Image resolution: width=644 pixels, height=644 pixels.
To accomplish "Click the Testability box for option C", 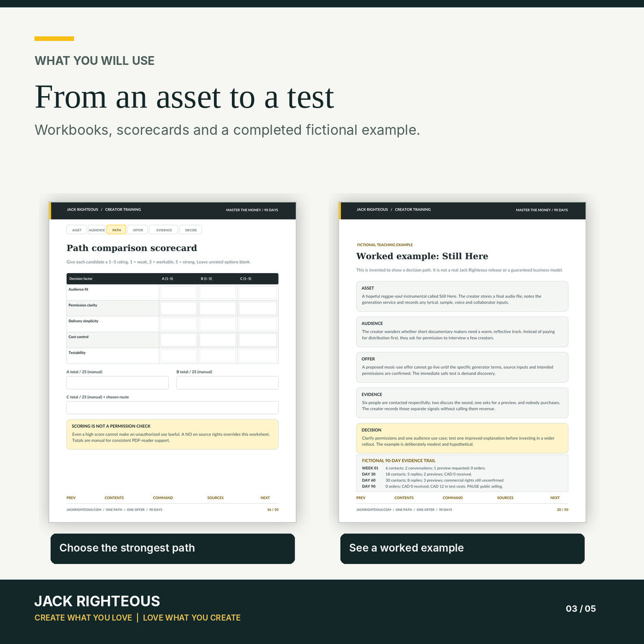I will pos(258,356).
